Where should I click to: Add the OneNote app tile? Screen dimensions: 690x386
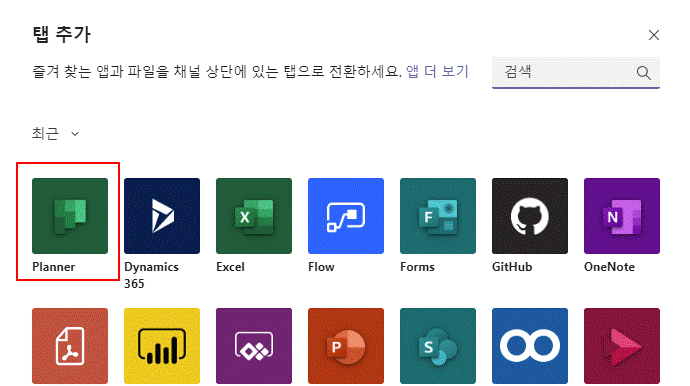[x=622, y=216]
